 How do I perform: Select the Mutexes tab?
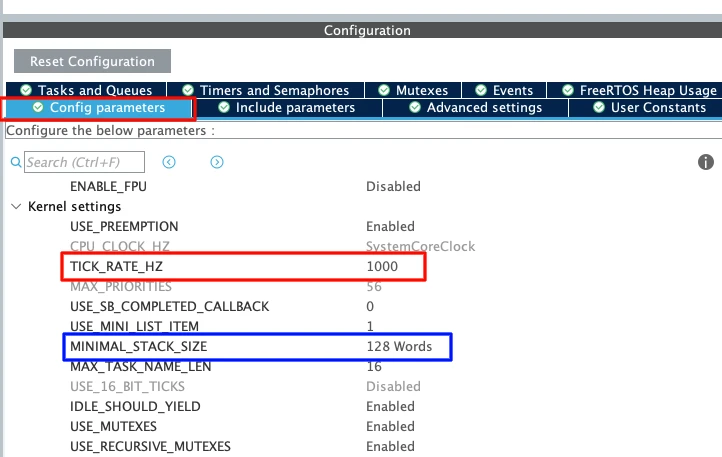(x=412, y=90)
